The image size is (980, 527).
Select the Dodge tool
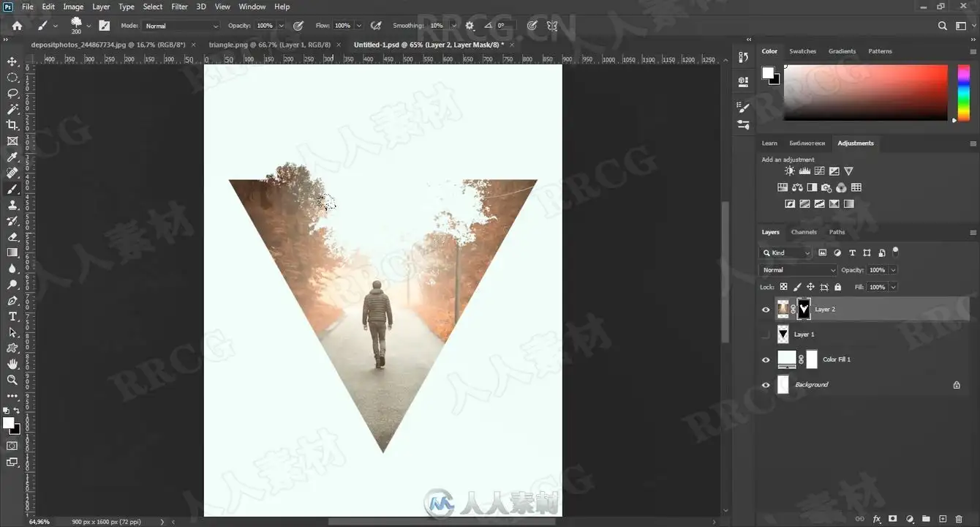click(x=12, y=285)
